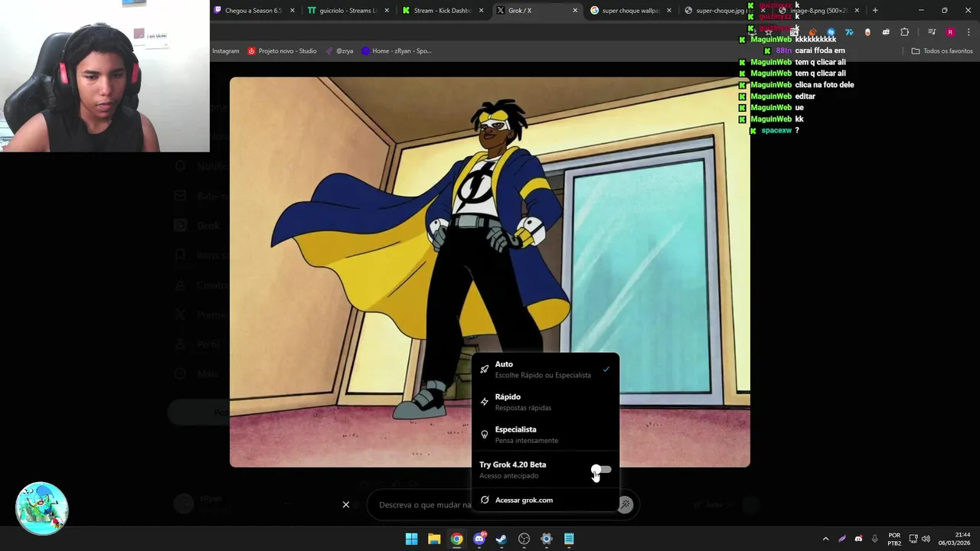Open the volume tray icon
This screenshot has width=980, height=551.
pos(926,539)
